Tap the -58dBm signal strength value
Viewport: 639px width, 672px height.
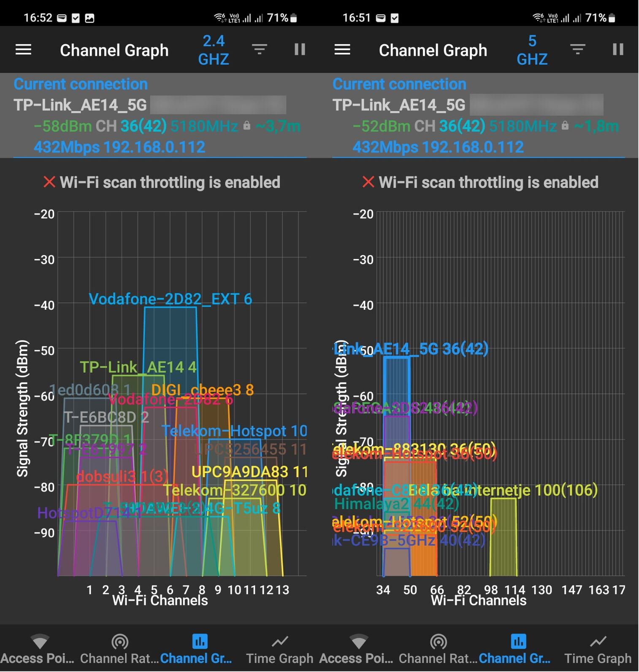[63, 126]
